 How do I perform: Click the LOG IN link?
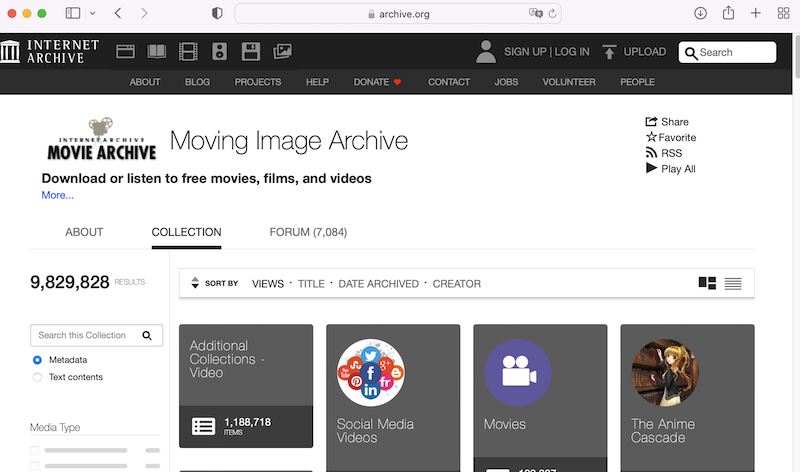[x=572, y=52]
